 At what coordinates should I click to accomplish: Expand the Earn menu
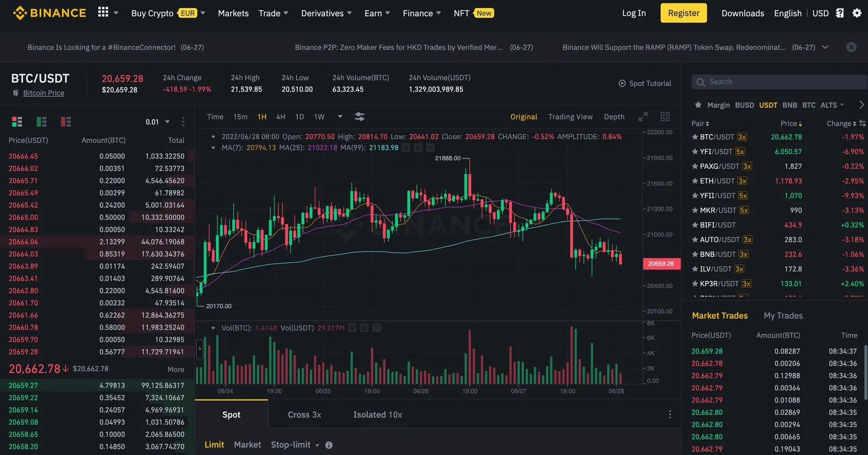pyautogui.click(x=377, y=13)
